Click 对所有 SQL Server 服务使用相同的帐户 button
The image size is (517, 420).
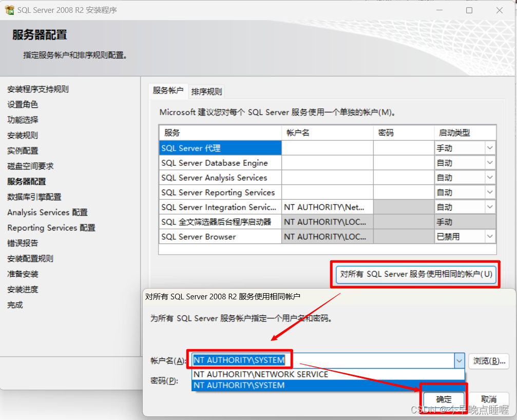(416, 274)
